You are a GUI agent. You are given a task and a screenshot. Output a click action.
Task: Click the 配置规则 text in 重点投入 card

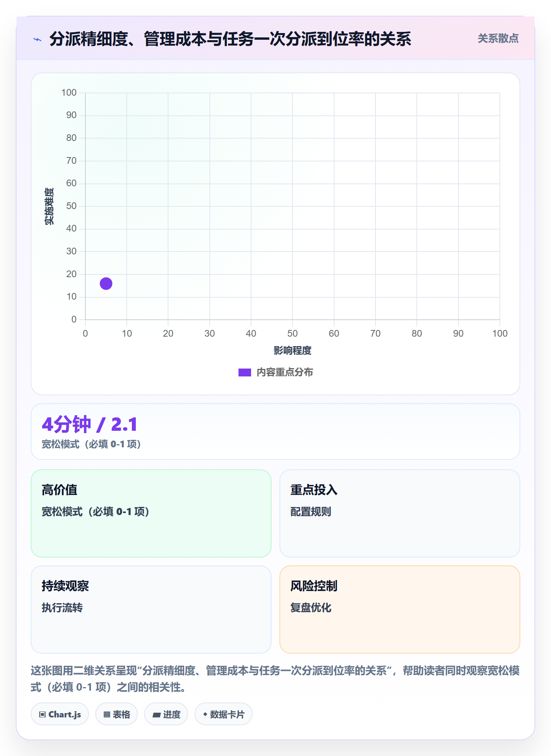tap(311, 511)
